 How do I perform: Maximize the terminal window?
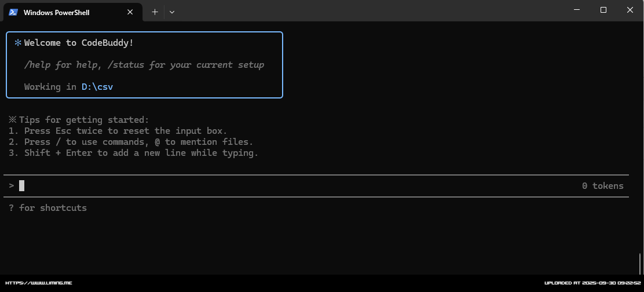603,10
